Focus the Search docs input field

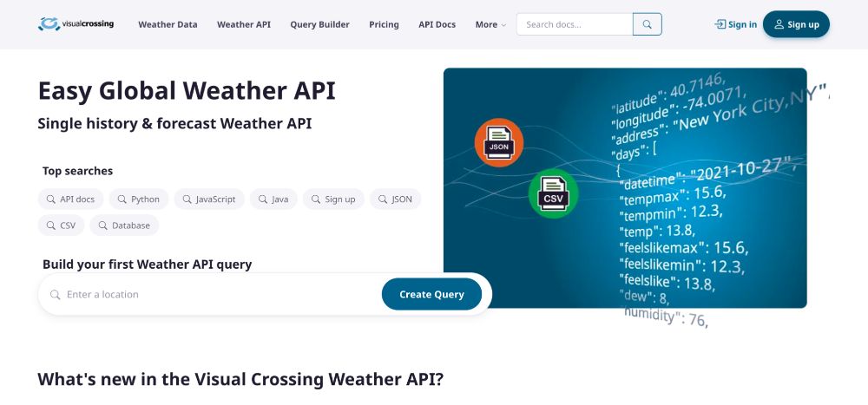(575, 24)
